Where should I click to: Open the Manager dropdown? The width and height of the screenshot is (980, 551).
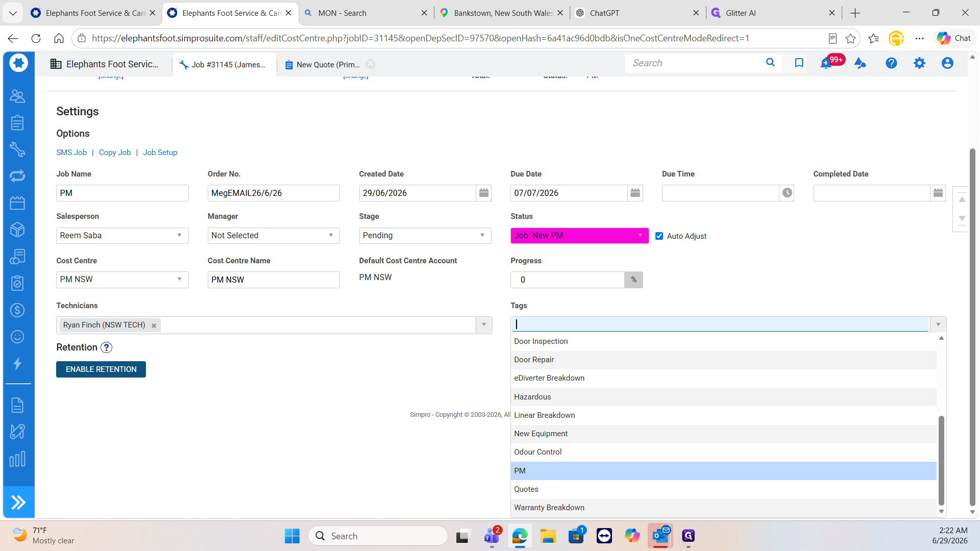coord(274,235)
